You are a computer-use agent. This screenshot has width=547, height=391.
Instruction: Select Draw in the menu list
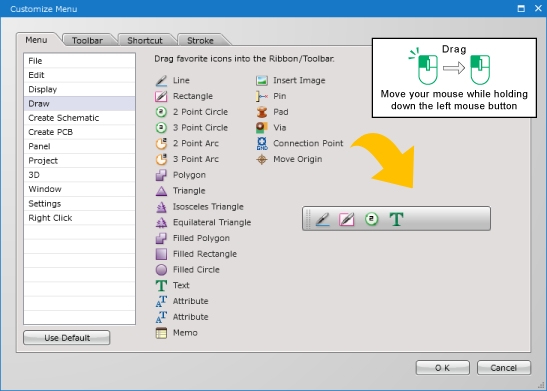pos(80,104)
